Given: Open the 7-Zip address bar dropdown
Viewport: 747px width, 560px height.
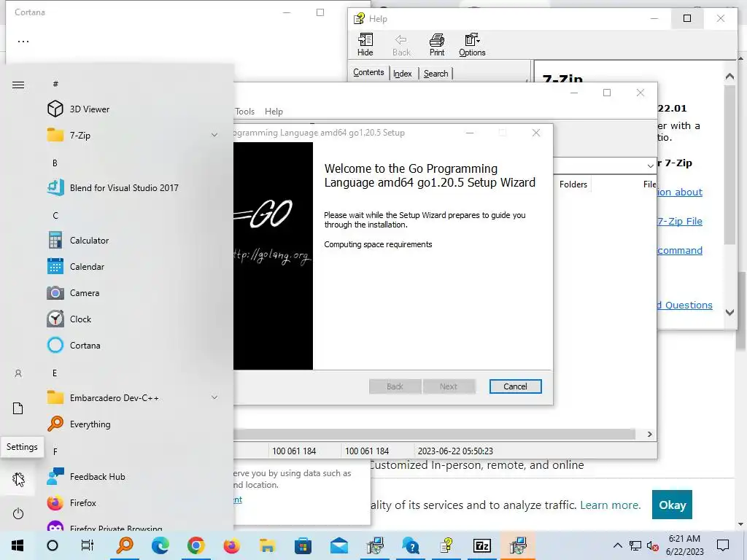Looking at the screenshot, I should tap(650, 166).
